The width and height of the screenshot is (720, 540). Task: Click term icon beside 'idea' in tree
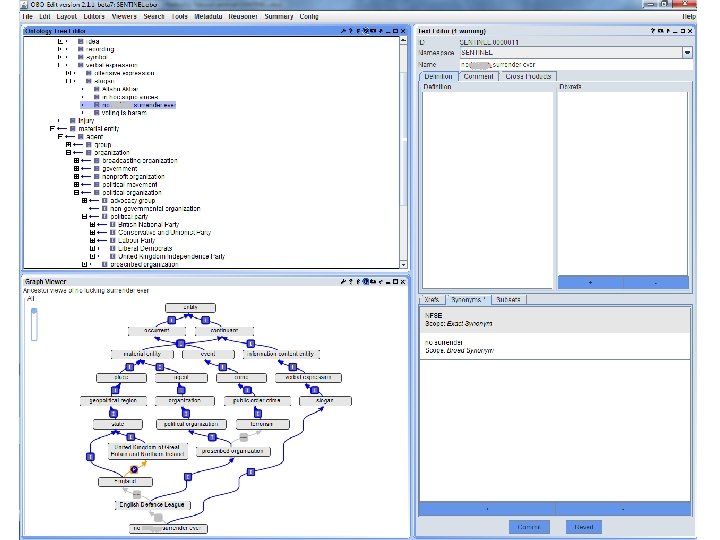pyautogui.click(x=80, y=41)
